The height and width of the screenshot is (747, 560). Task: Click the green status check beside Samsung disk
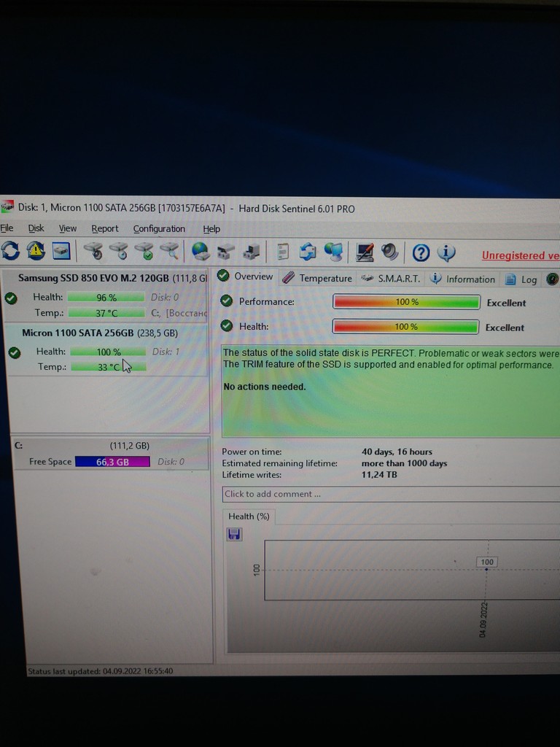10,298
